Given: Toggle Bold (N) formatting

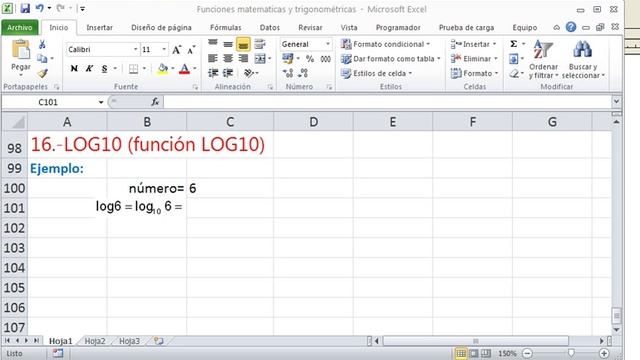Looking at the screenshot, I should 74,69.
